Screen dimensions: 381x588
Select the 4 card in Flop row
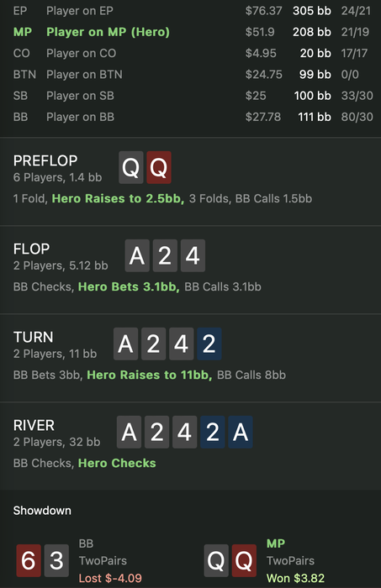pyautogui.click(x=193, y=255)
